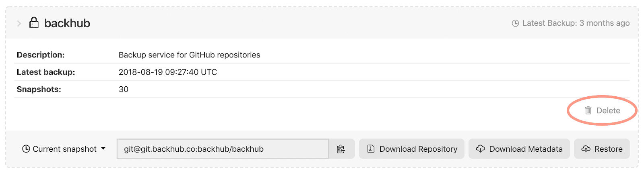Copy the git URL with clipboard icon
The width and height of the screenshot is (644, 173).
[x=341, y=149]
